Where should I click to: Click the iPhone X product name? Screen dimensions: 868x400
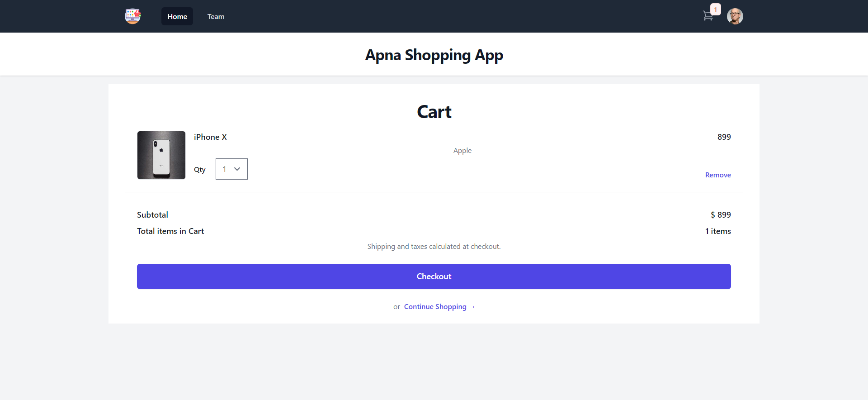coord(210,137)
